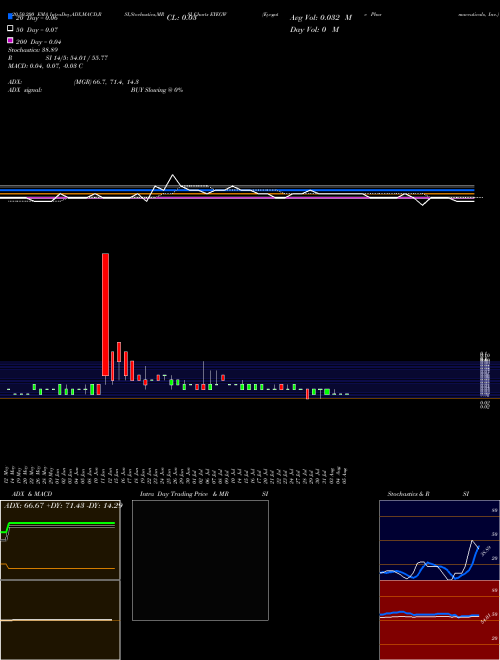Click the white 50 Day EMA legend swatch

point(10,28)
